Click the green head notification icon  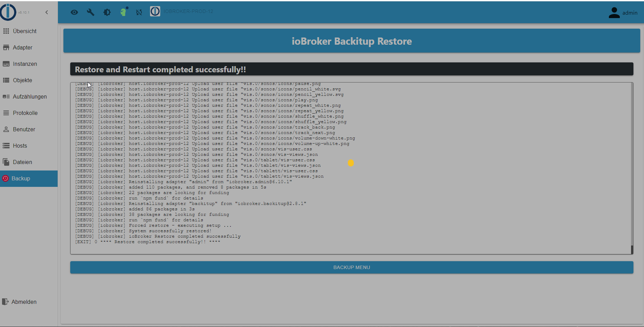tap(124, 12)
